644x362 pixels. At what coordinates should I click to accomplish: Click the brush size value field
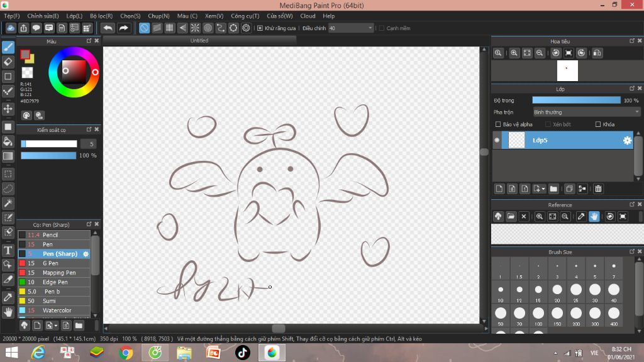[x=88, y=144]
